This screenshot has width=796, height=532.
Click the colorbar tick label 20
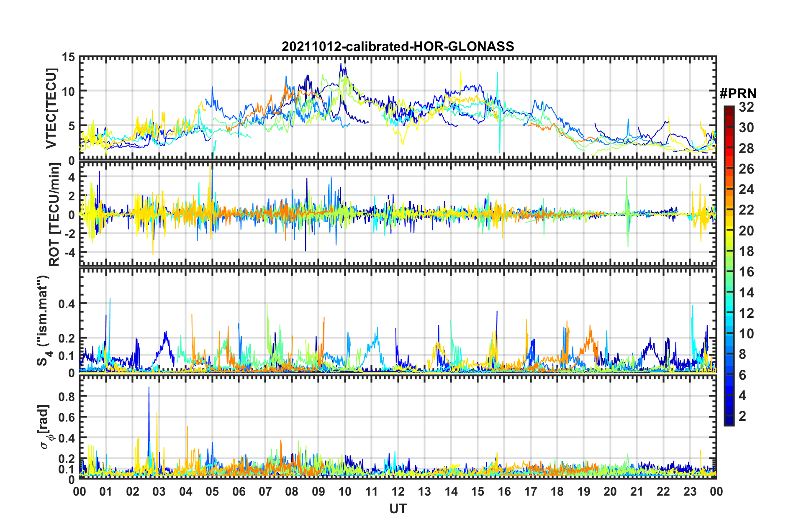[746, 231]
